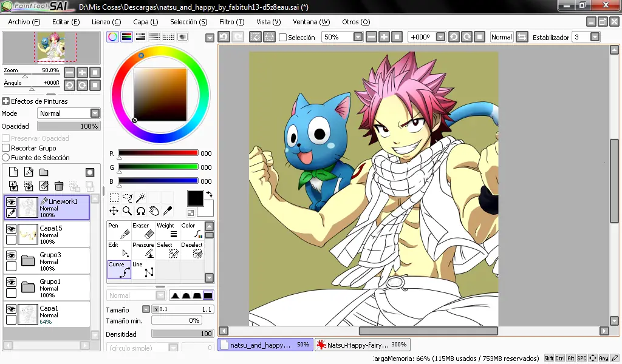Activate the Select pen tool
Viewport: 622px width, 364px height.
pyautogui.click(x=168, y=251)
